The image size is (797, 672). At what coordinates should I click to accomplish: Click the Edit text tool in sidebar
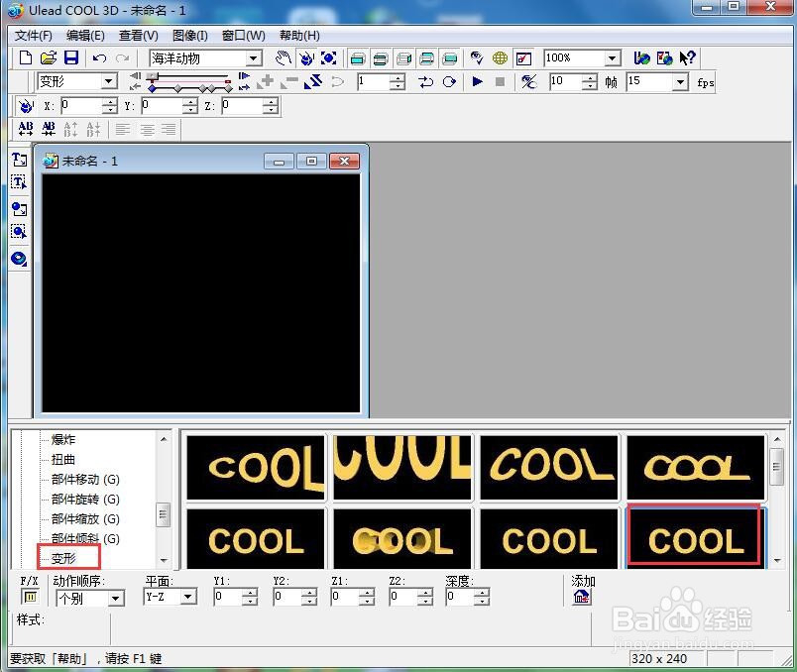19,182
